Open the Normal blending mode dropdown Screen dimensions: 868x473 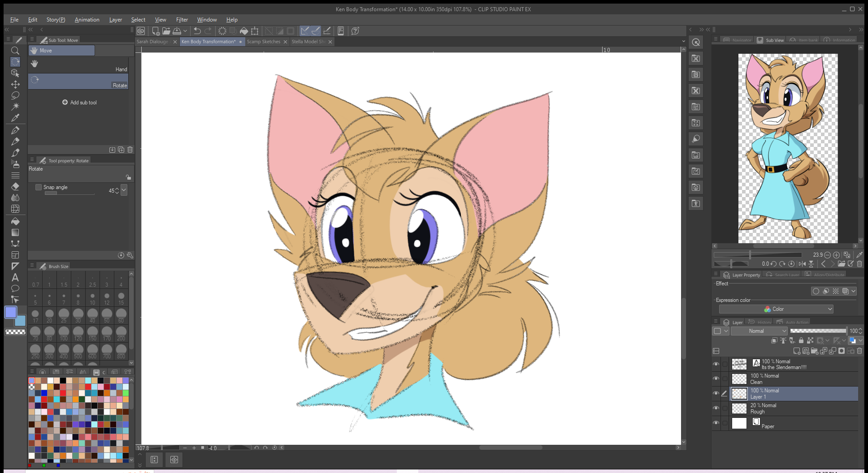[759, 331]
